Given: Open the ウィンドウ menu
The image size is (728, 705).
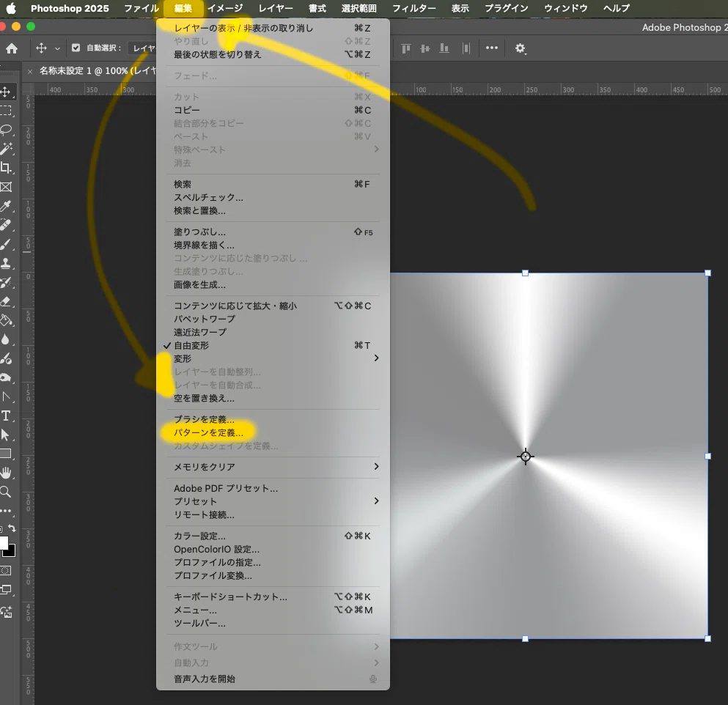Looking at the screenshot, I should (565, 8).
